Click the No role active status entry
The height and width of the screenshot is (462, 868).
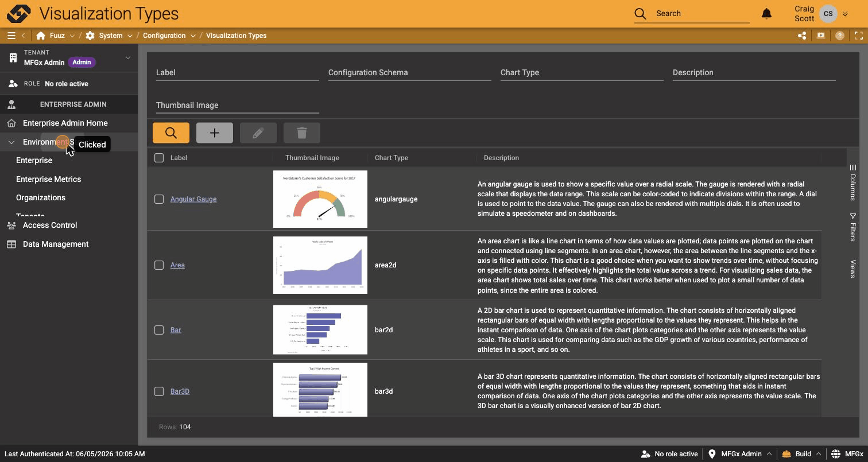pyautogui.click(x=670, y=454)
